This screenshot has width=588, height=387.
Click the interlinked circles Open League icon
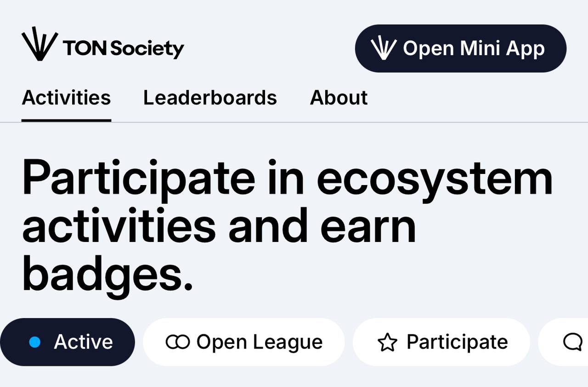(177, 342)
